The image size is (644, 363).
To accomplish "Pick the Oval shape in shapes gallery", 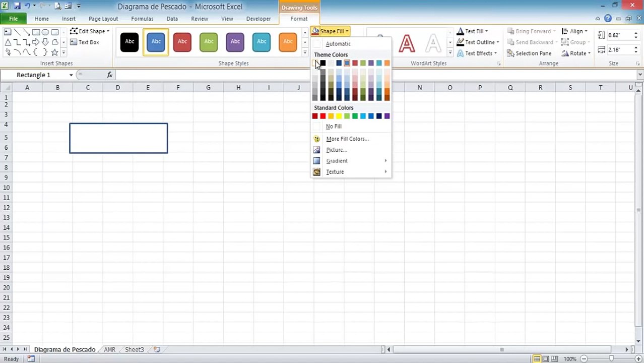I will tap(45, 32).
